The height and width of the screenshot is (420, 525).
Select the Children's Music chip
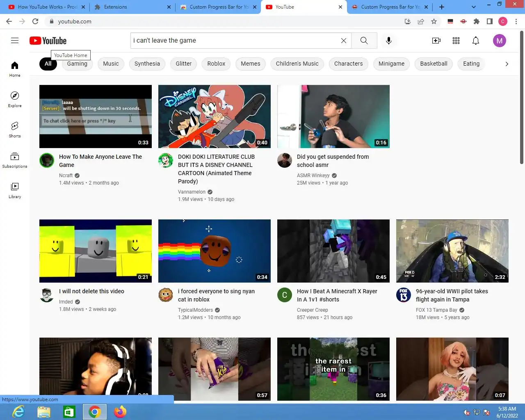pyautogui.click(x=297, y=64)
